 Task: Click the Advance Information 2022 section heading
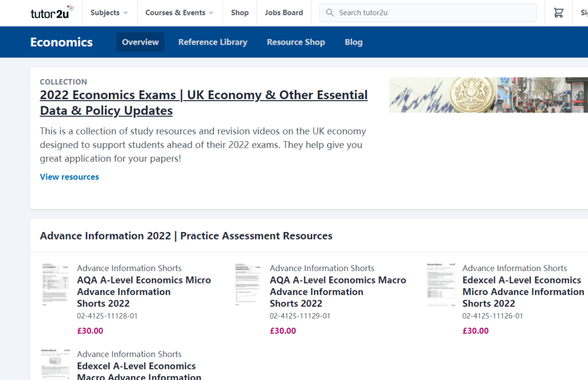pyautogui.click(x=186, y=236)
